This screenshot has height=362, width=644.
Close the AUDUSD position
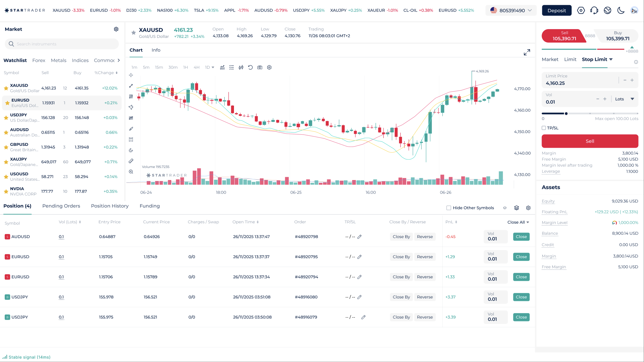521,237
